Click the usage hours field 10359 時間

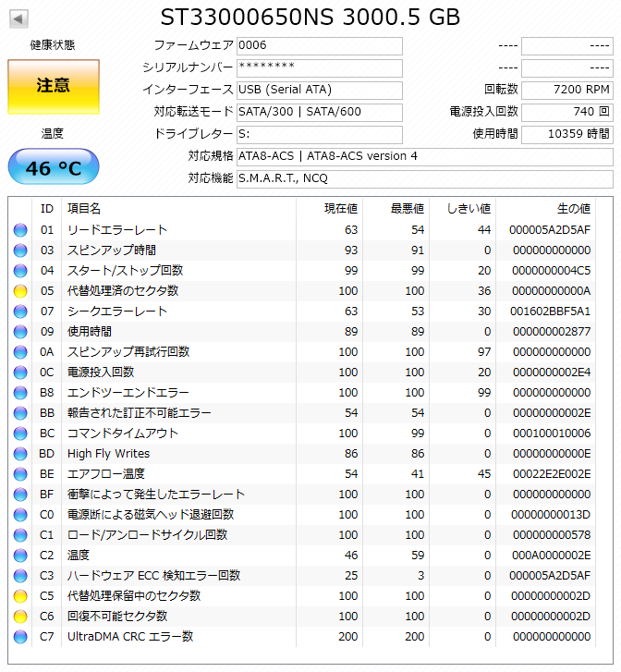point(567,135)
